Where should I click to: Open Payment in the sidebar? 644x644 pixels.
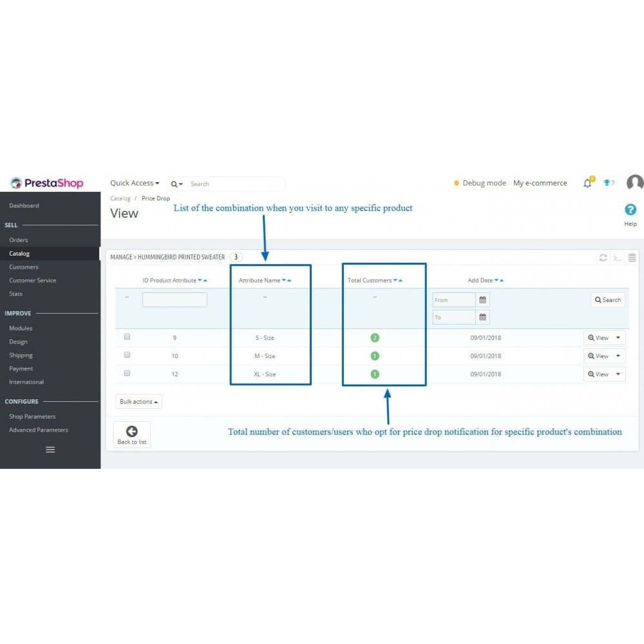pyautogui.click(x=21, y=369)
